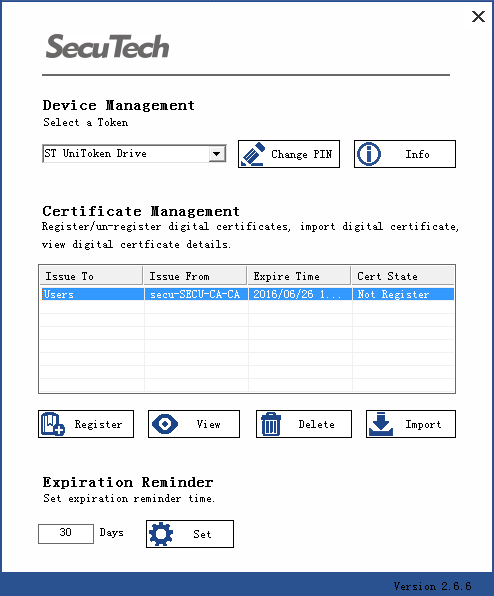Click the reminder days field showing 30
Viewport: 494px width, 596px height.
[x=66, y=534]
